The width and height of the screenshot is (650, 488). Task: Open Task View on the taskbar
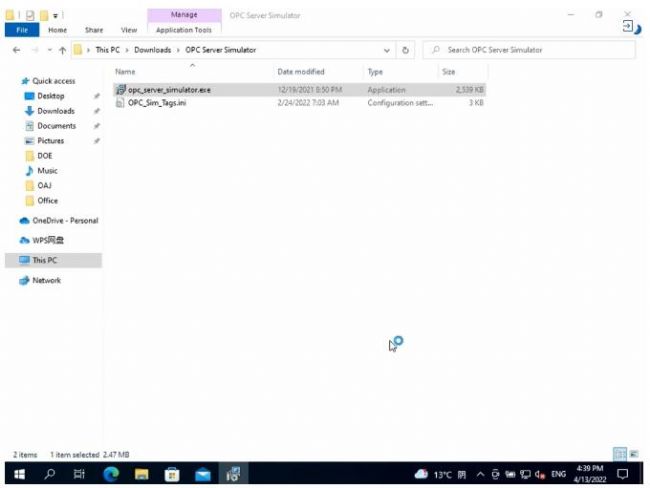(79, 473)
